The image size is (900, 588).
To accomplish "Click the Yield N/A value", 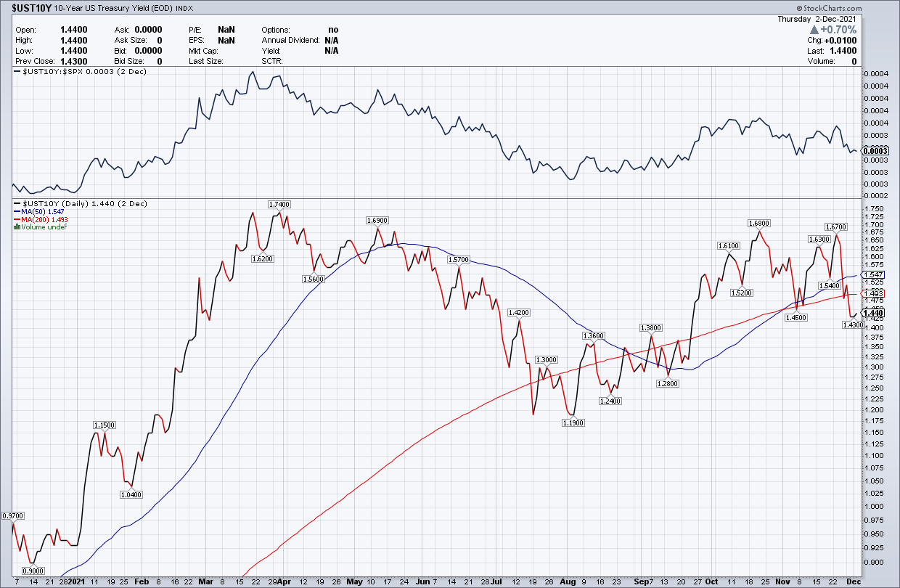I will tap(332, 51).
